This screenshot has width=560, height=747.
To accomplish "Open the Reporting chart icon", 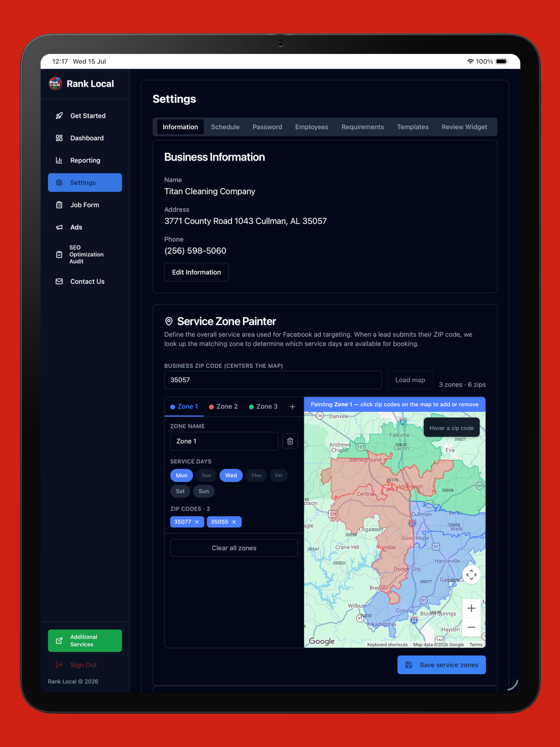I will tap(59, 161).
